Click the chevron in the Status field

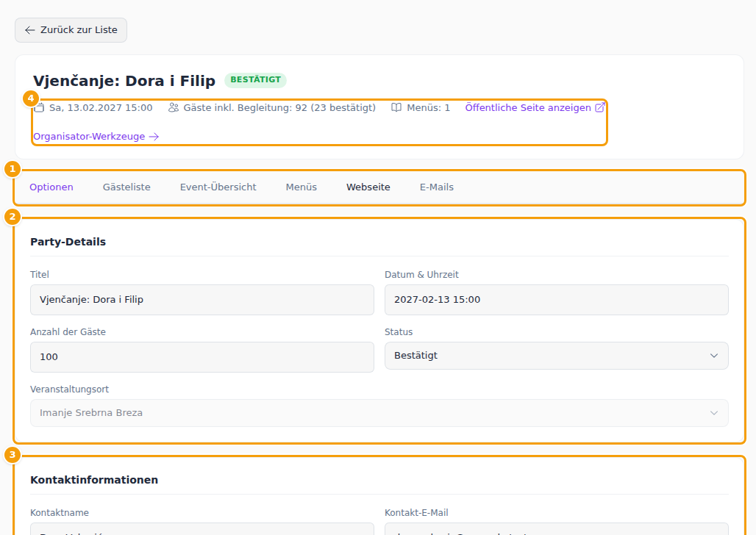(714, 356)
